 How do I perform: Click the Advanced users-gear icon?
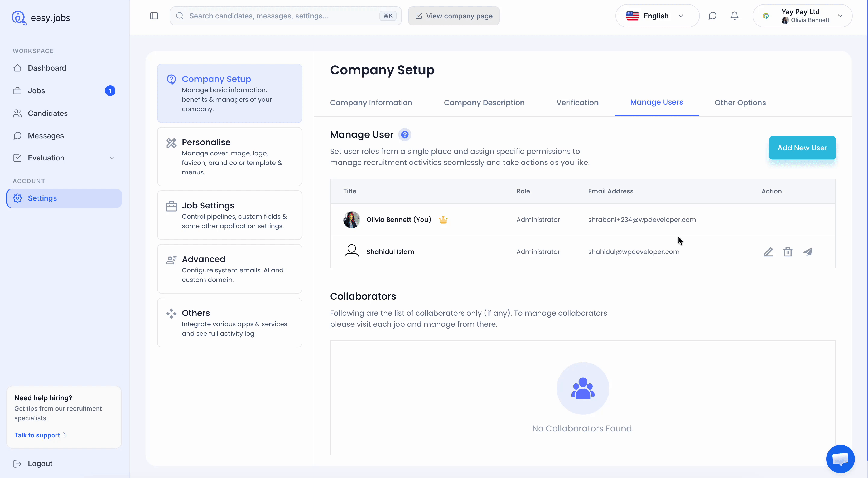(x=171, y=260)
